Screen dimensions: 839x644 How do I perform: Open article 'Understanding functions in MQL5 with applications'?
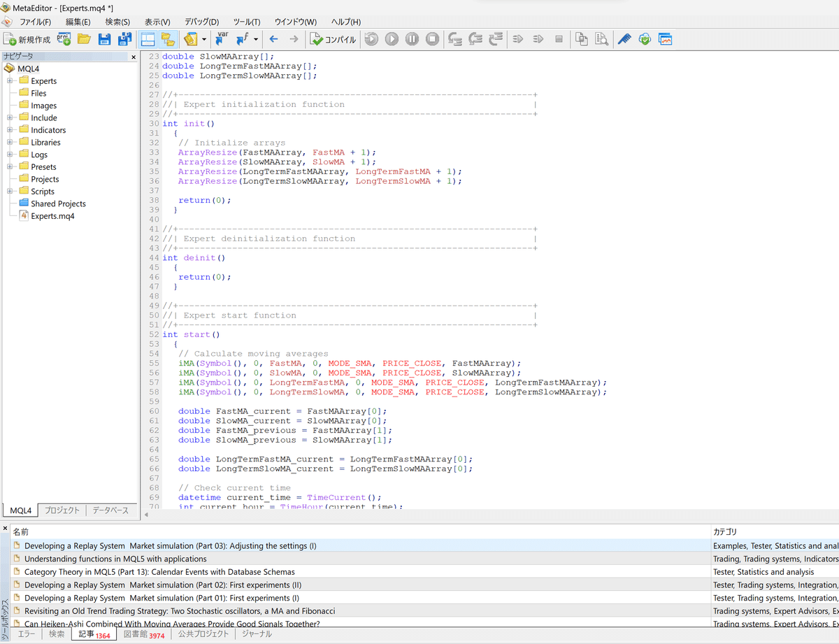[x=115, y=559]
